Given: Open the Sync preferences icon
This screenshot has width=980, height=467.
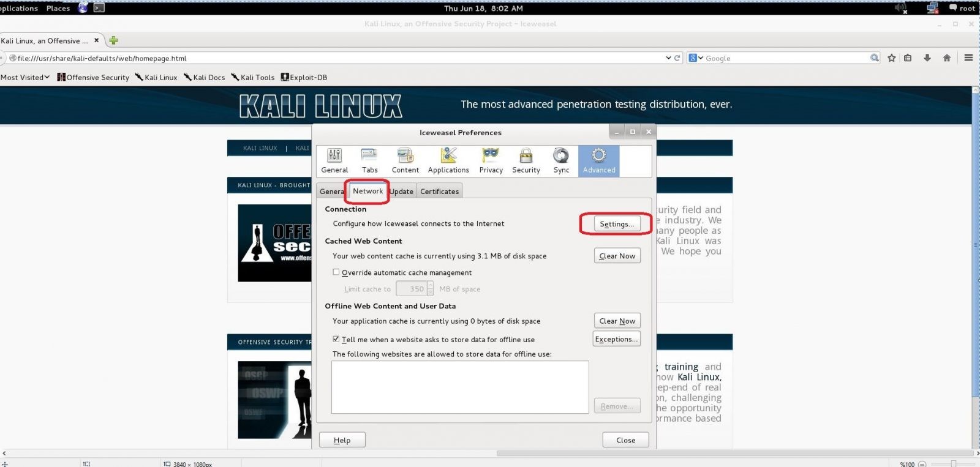Looking at the screenshot, I should pyautogui.click(x=561, y=161).
